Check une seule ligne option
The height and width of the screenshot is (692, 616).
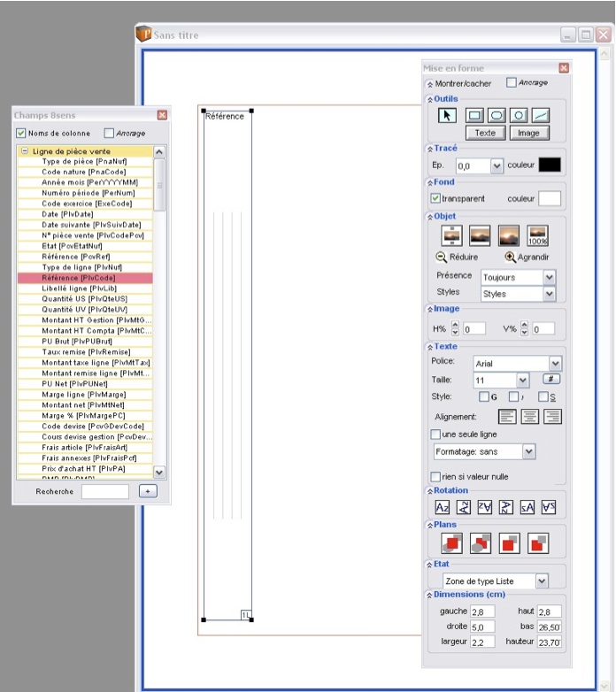(435, 434)
